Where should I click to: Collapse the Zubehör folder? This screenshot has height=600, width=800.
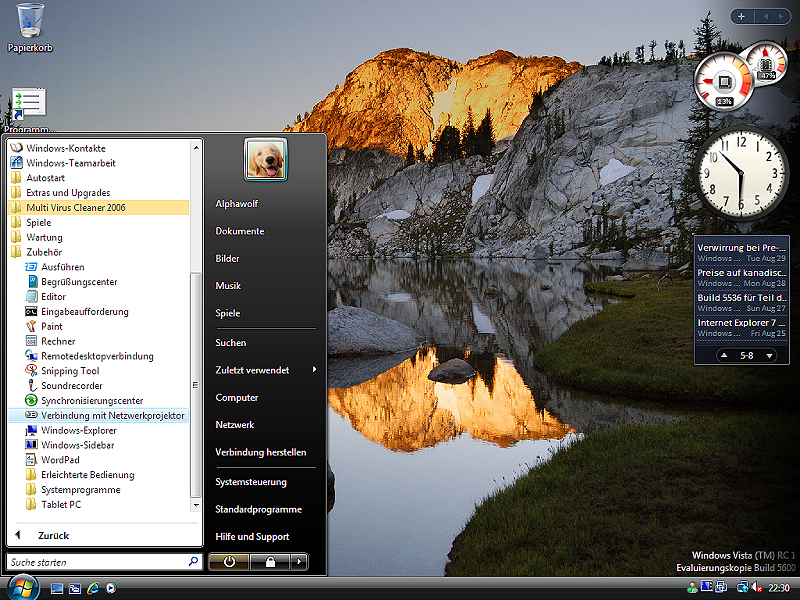(44, 252)
